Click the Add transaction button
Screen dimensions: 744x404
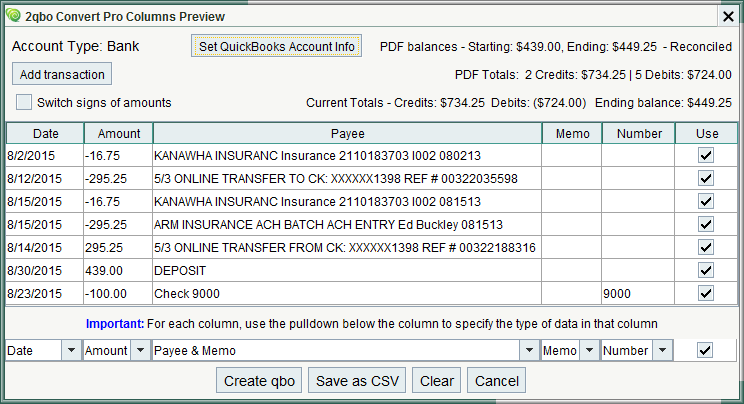62,74
